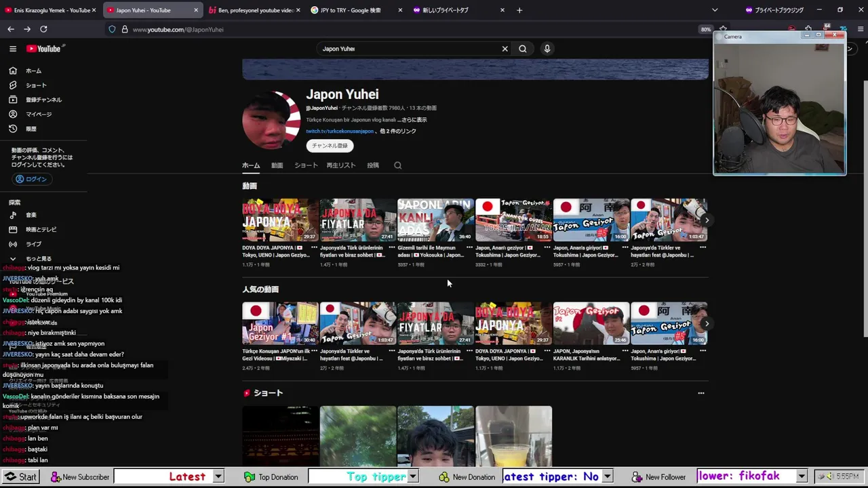Reload the page
868x488 pixels.
coord(43,29)
